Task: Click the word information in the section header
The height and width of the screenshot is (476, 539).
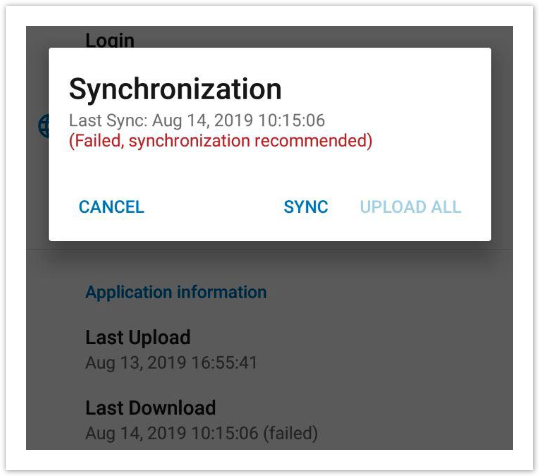Action: coord(222,292)
